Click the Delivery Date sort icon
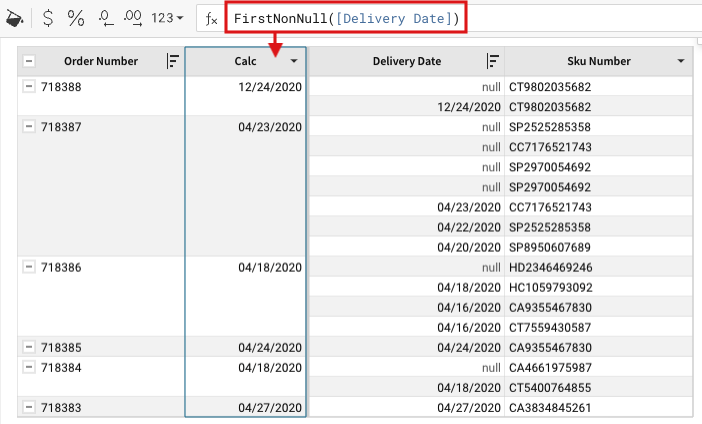702x424 pixels. 492,61
